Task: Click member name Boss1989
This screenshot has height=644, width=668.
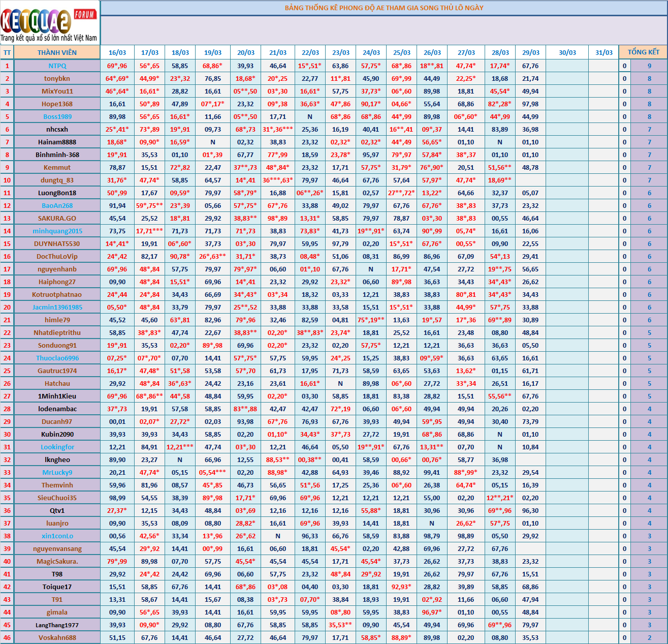Action: pyautogui.click(x=57, y=116)
